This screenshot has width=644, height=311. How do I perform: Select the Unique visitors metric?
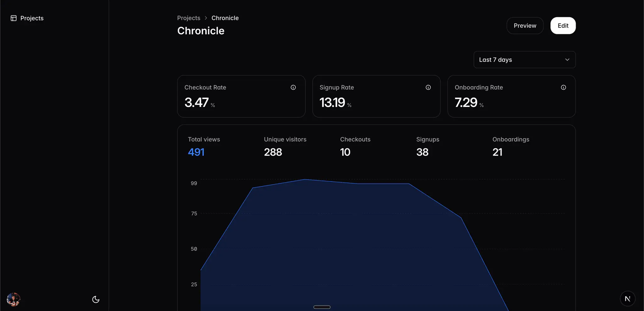tap(285, 147)
